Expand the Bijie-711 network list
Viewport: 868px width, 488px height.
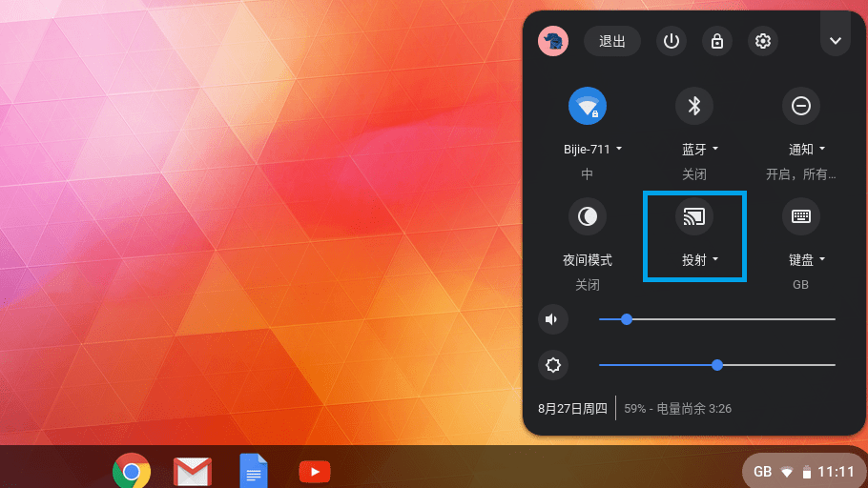pyautogui.click(x=592, y=149)
